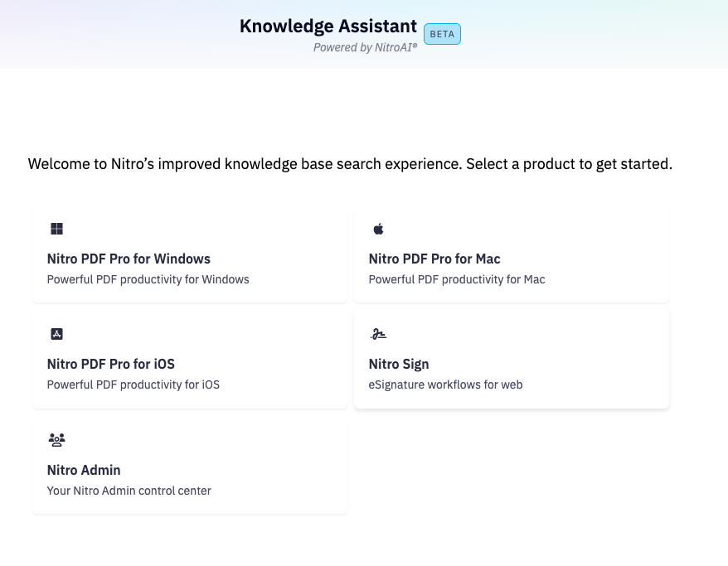Click 'Powerful PDF productivity for Mac' description
This screenshot has width=728, height=566.
[457, 279]
